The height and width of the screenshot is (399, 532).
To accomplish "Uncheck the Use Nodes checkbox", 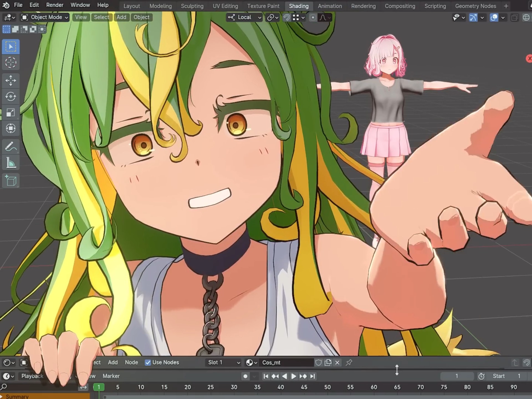I will click(x=148, y=362).
